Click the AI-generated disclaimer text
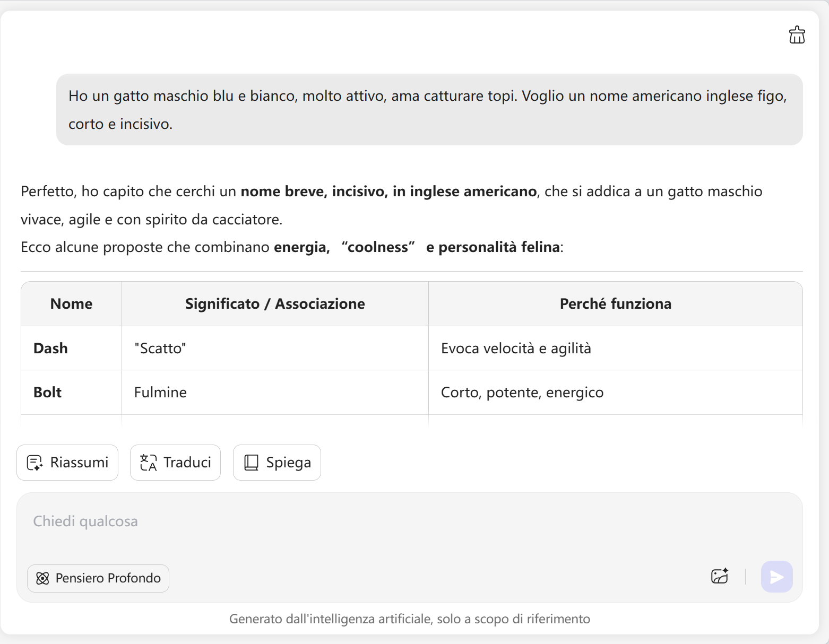829x644 pixels. (409, 619)
